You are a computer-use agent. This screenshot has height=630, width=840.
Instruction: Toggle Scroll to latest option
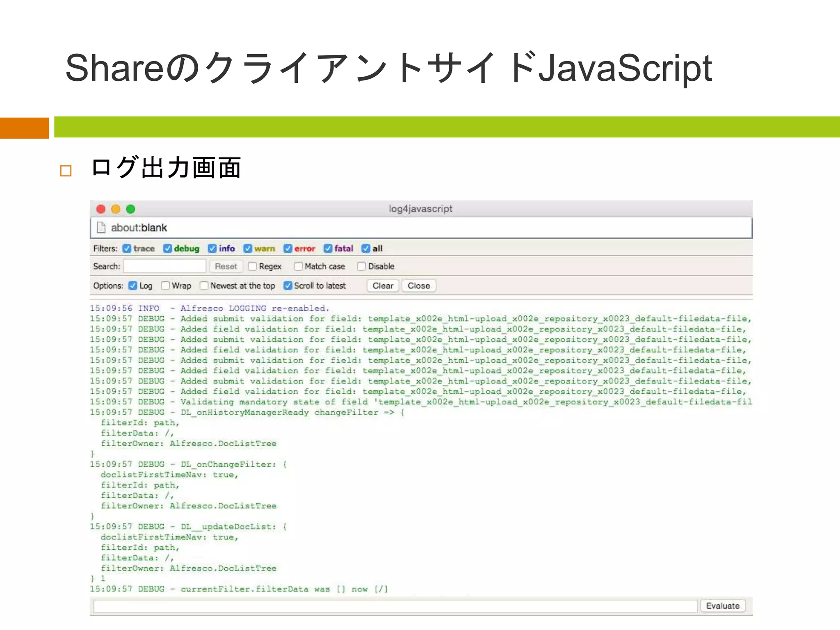tap(288, 286)
